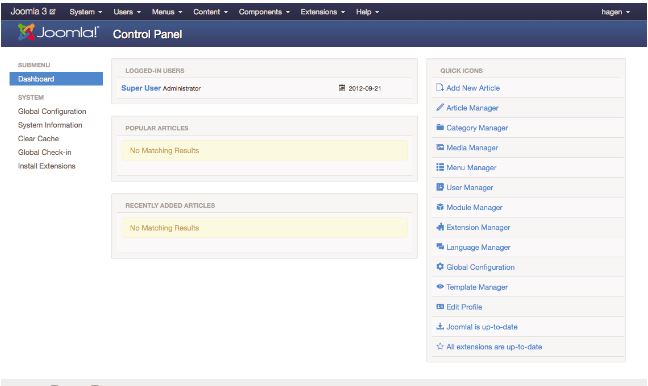Click the Extension Manager puzzle icon
This screenshot has width=648, height=386.
[x=440, y=227]
